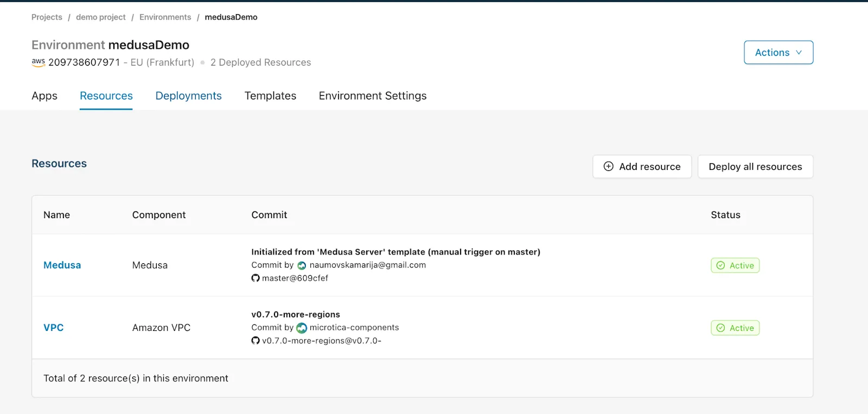Click the Add resource button
Screen dimensions: 868x414
coord(642,167)
